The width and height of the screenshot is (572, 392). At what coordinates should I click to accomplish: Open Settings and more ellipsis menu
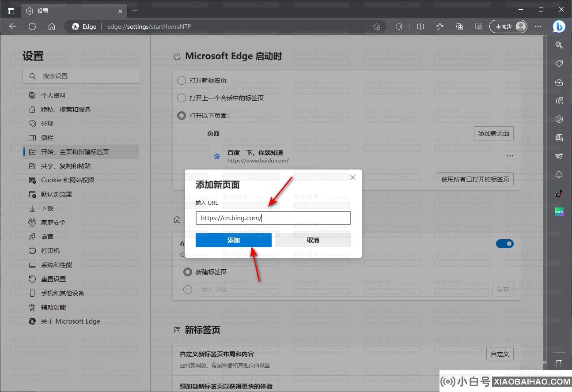click(x=538, y=26)
